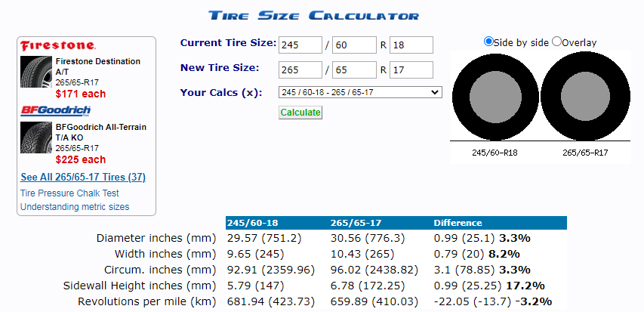The width and height of the screenshot is (644, 312).
Task: Click the current tire aspect ratio field 60
Action: point(354,45)
